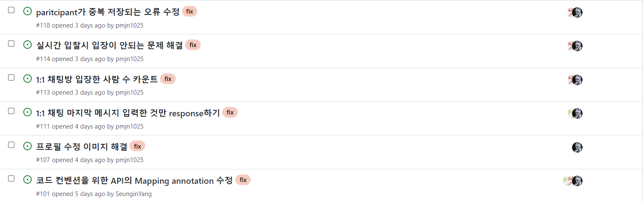644x202 pixels.
Task: Select checkbox for paritcipant 중복 저장 issue
Action: pyautogui.click(x=11, y=10)
